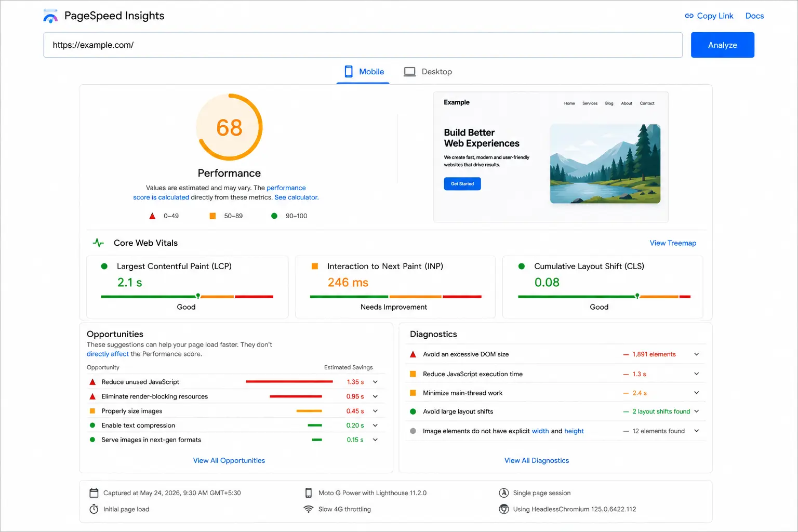Image resolution: width=798 pixels, height=532 pixels.
Task: Click the red triangle 0–49 legend icon
Action: (x=152, y=216)
